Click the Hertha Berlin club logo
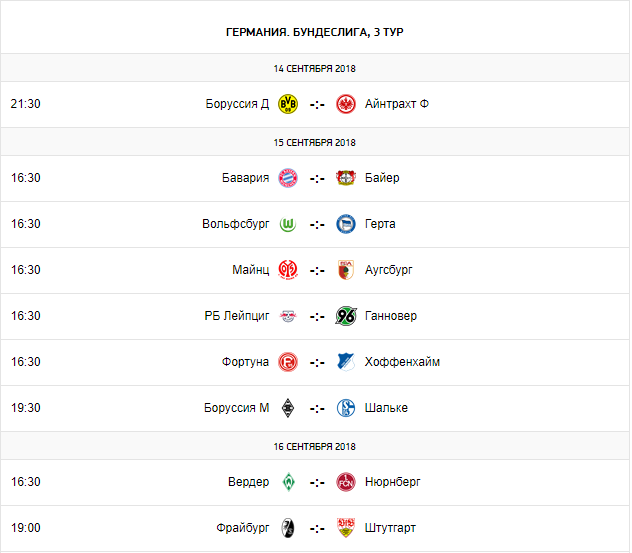Screen dimensions: 632x553 [346, 224]
